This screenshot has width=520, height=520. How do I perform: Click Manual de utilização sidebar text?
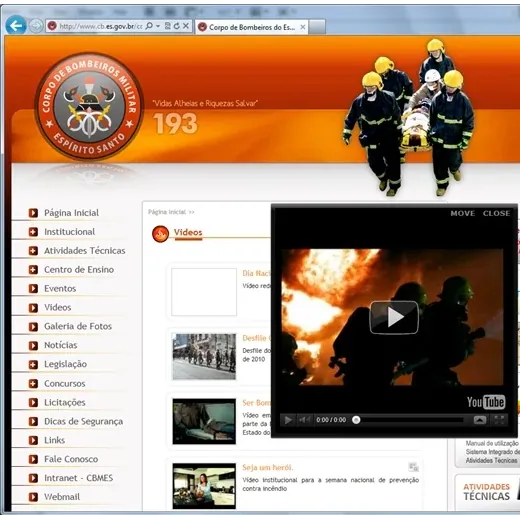click(x=492, y=443)
